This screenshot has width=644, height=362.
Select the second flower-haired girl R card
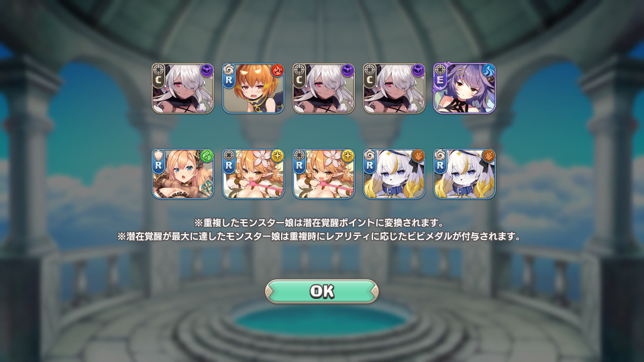click(323, 174)
